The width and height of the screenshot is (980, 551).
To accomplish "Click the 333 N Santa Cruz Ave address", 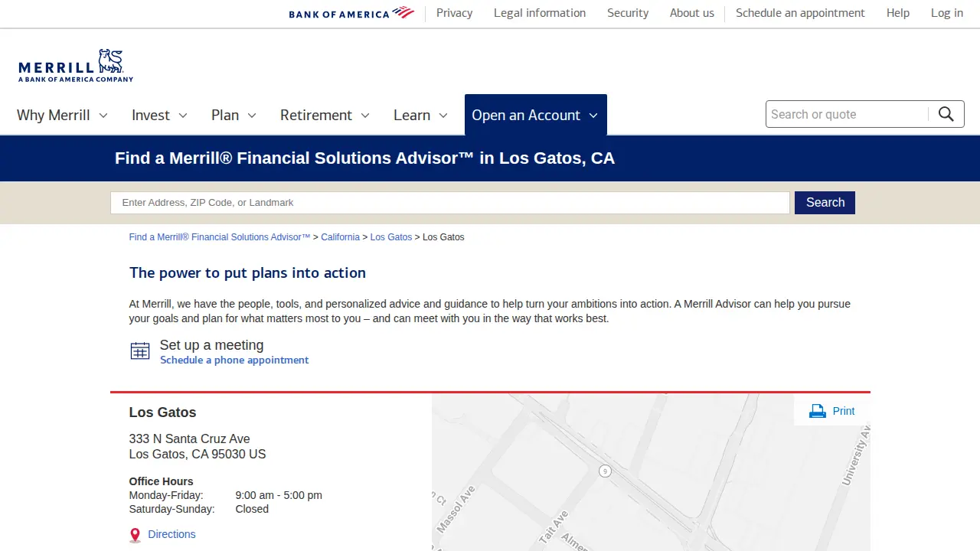I will [198, 446].
